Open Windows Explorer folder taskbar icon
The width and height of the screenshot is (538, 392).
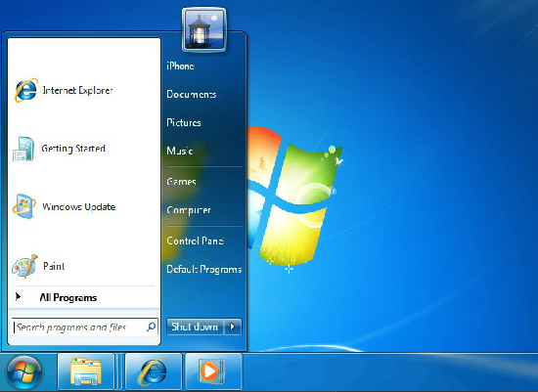point(86,371)
